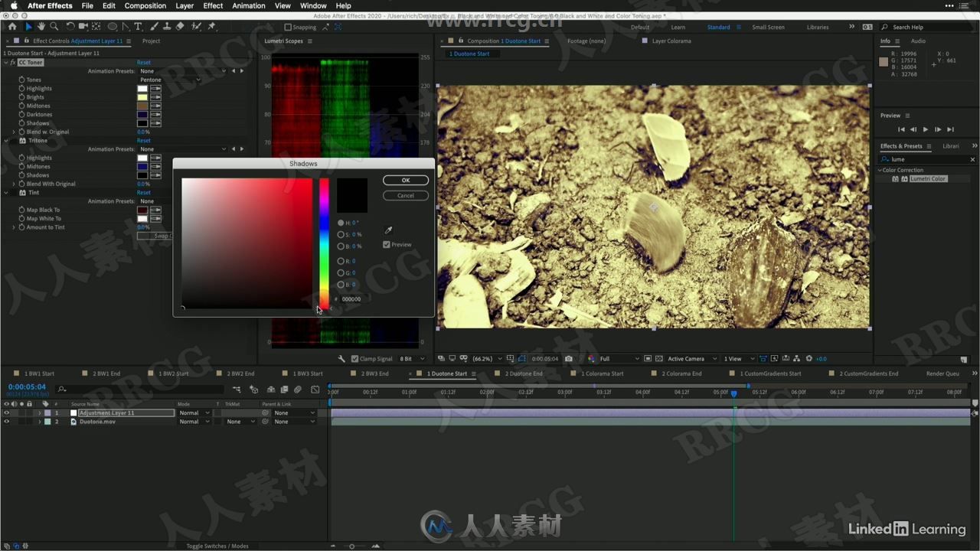The image size is (980, 551).
Task: Select the Ellipse shape tool
Action: (x=113, y=26)
